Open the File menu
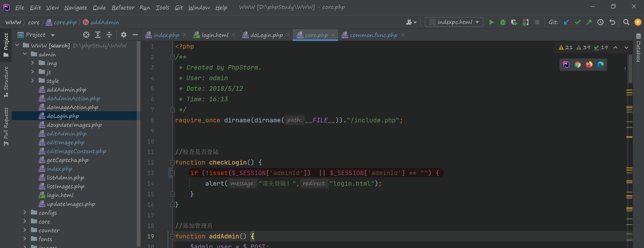 pos(20,8)
